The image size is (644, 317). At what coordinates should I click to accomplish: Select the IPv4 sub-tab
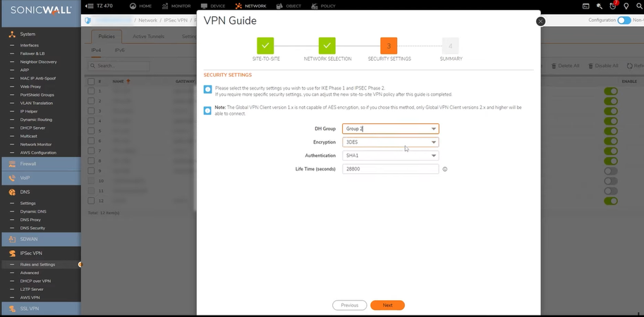pyautogui.click(x=96, y=50)
